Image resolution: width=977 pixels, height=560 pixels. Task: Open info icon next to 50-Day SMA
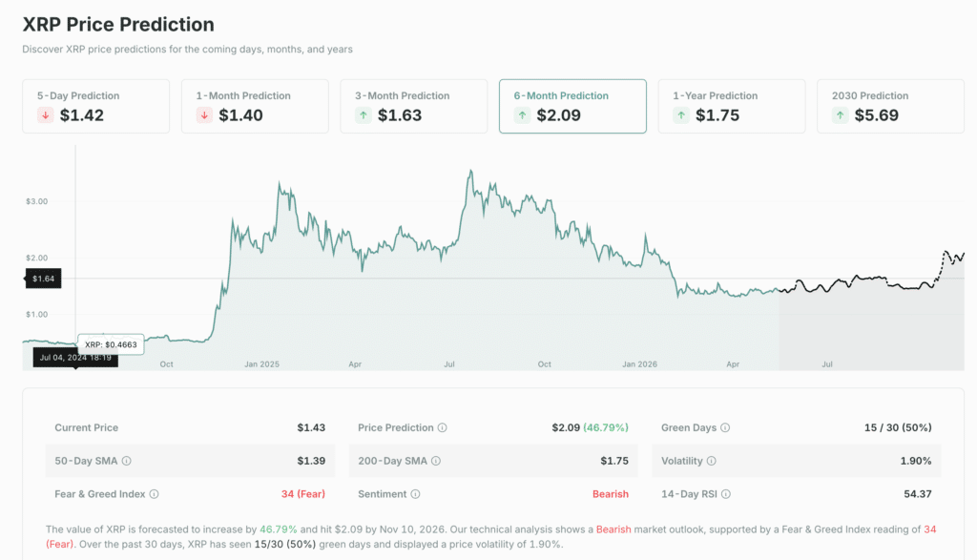click(x=127, y=461)
